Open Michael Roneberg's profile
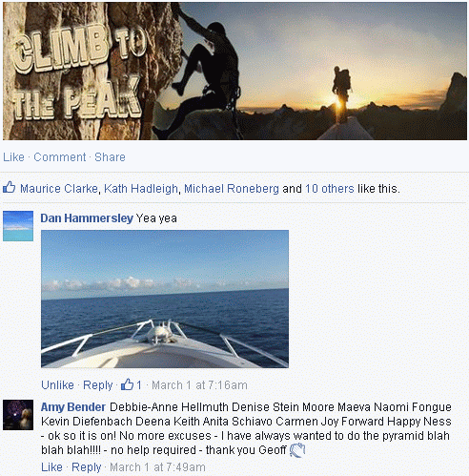 [232, 189]
